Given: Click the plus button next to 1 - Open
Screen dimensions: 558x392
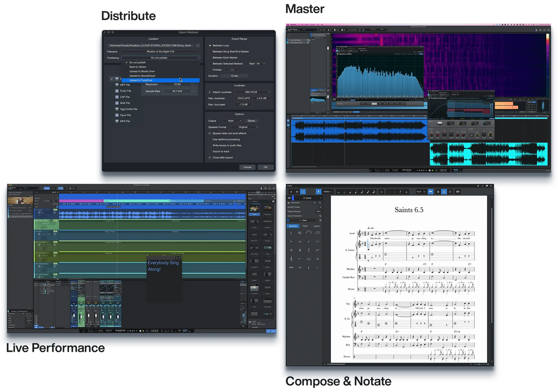Looking at the screenshot, I should (321, 220).
